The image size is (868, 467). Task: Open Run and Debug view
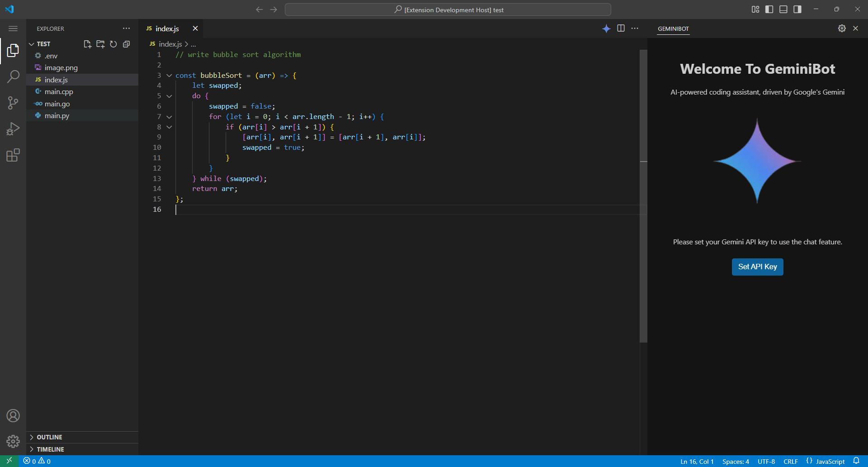click(13, 129)
